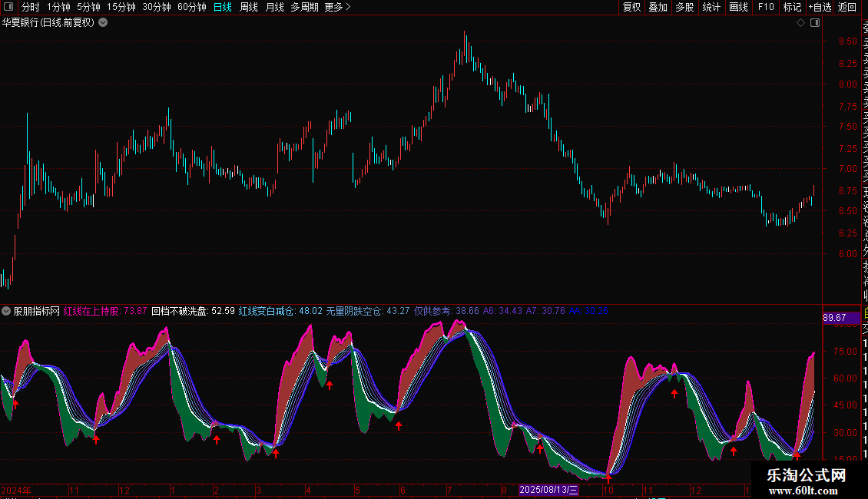Click the 标记 mark button

[x=792, y=7]
